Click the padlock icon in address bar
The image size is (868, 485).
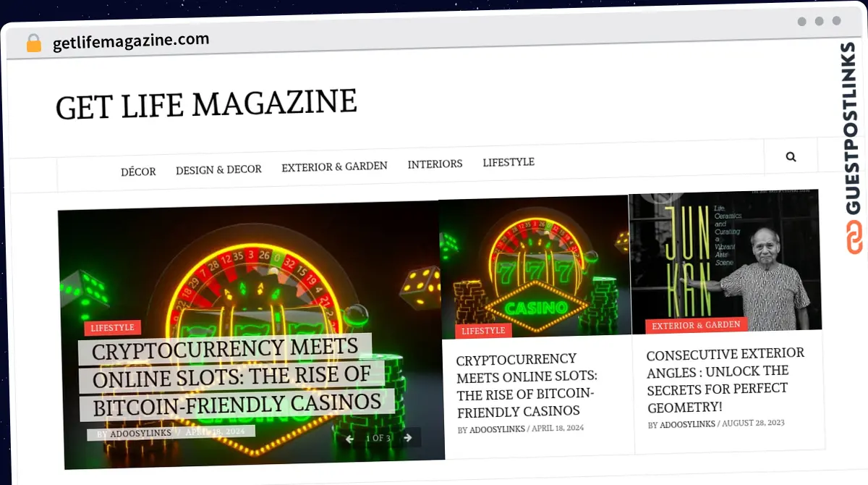(34, 43)
